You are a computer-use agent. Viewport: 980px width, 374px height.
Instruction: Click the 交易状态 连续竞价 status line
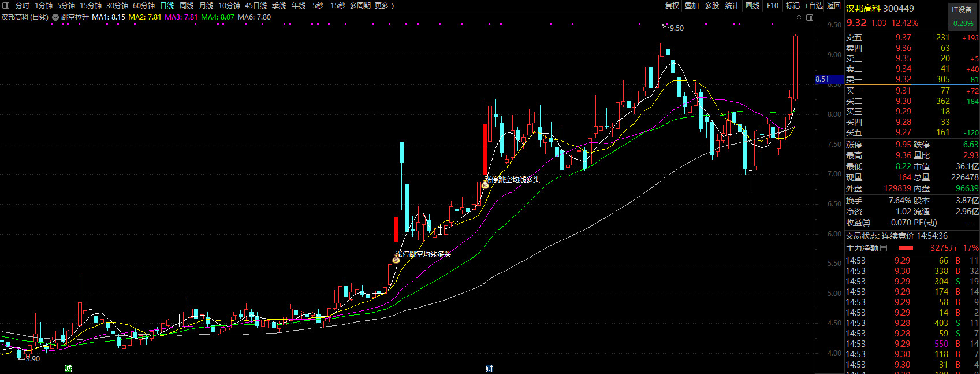[x=896, y=236]
